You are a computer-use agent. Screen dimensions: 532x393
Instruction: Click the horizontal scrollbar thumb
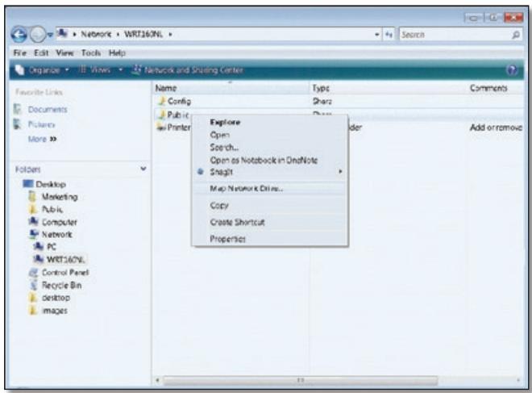tap(301, 380)
